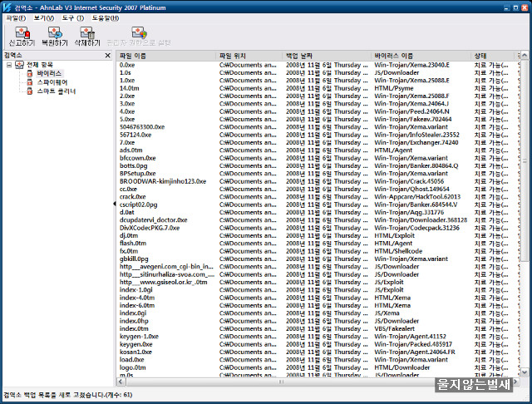Viewport: 532px width, 404px height.
Task: Select file row ads.0tm
Action: click(x=318, y=150)
